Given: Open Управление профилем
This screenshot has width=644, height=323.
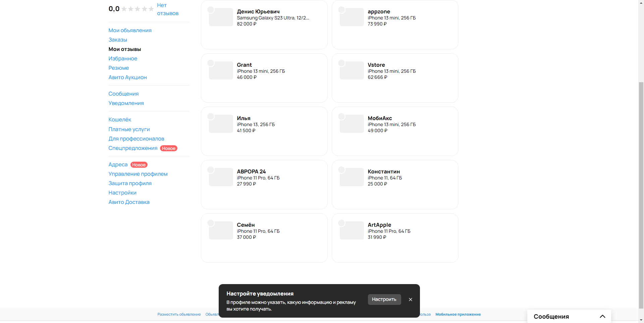Looking at the screenshot, I should pyautogui.click(x=138, y=174).
